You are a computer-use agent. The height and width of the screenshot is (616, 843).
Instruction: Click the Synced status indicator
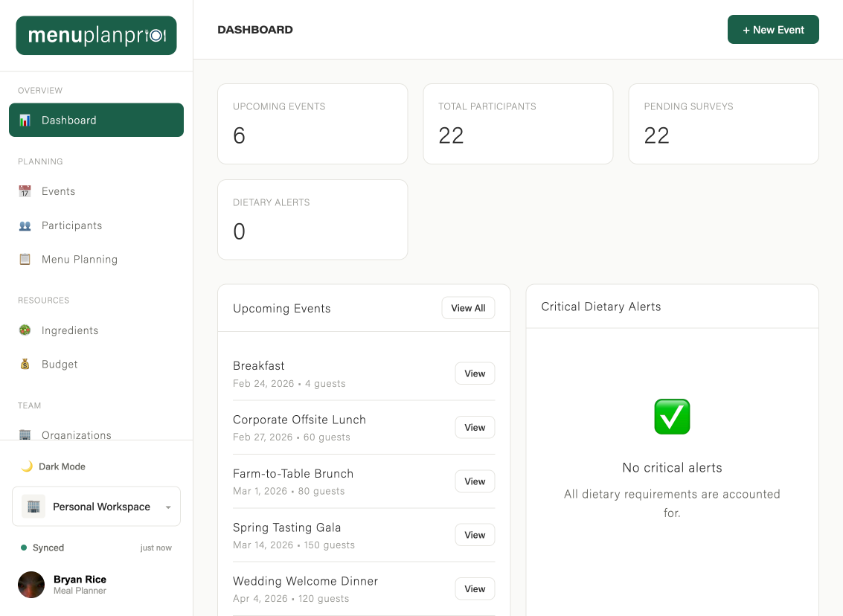tap(42, 548)
